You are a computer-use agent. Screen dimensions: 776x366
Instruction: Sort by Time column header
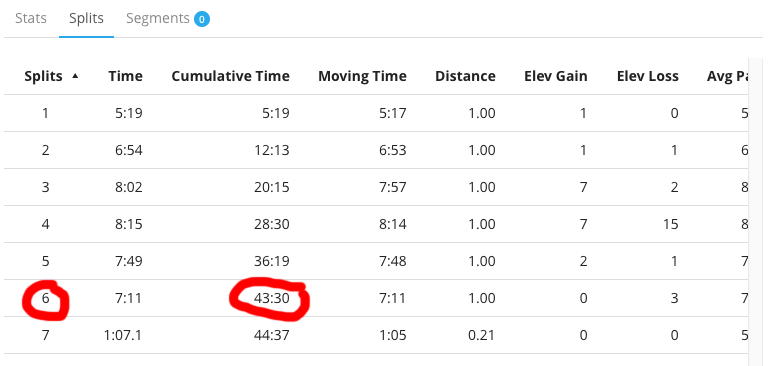126,76
